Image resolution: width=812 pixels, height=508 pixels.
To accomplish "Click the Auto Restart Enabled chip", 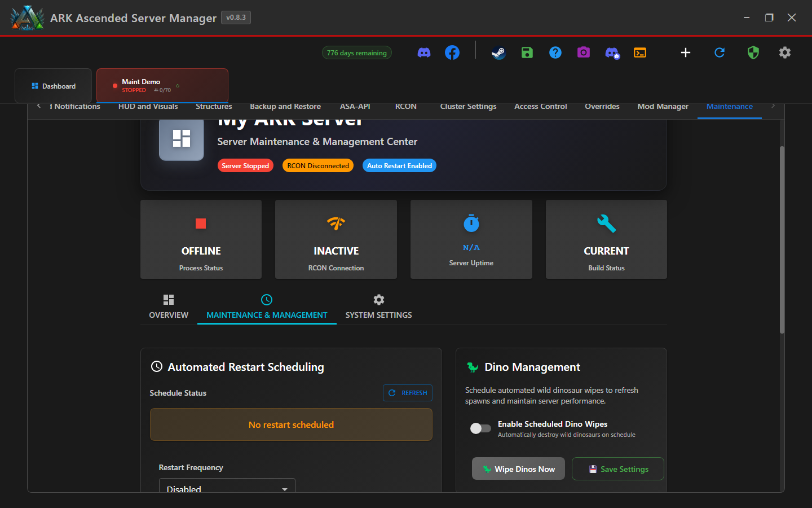I will click(399, 165).
